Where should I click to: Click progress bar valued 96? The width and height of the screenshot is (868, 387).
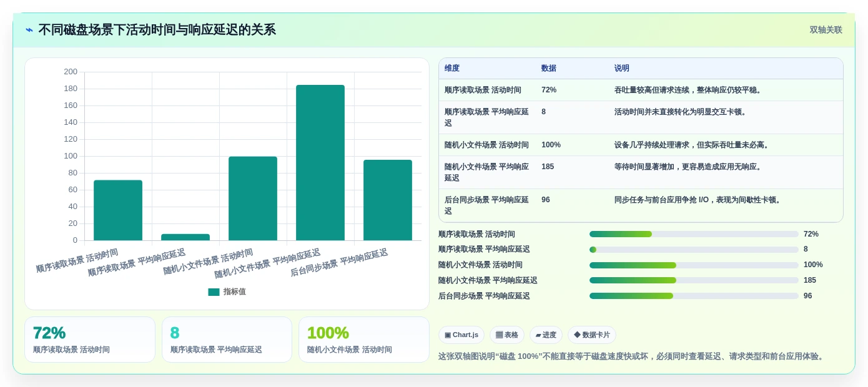(694, 296)
